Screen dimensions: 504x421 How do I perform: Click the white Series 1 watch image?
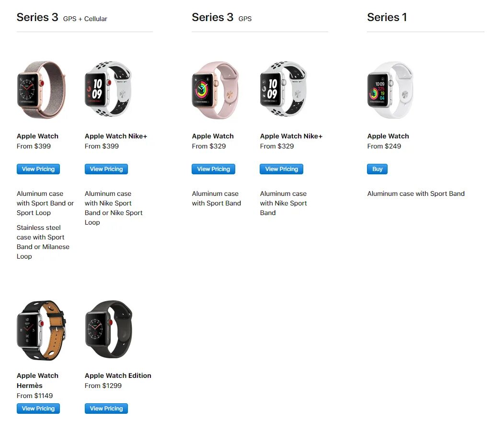tap(390, 90)
